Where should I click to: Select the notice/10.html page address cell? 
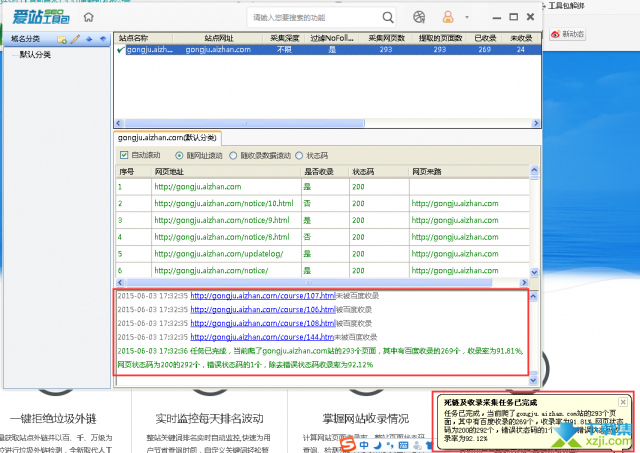pos(226,203)
